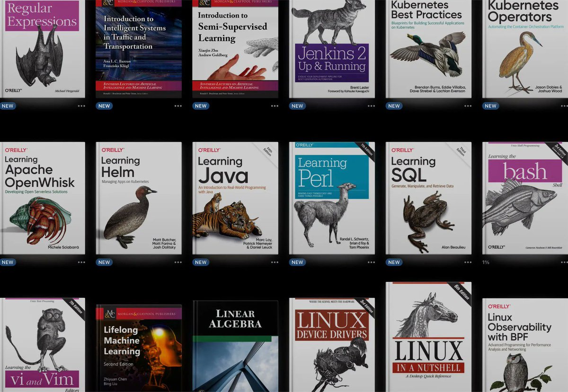Click the NEW badge under Kubernetes Operators
The image size is (568, 392).
[x=490, y=106]
